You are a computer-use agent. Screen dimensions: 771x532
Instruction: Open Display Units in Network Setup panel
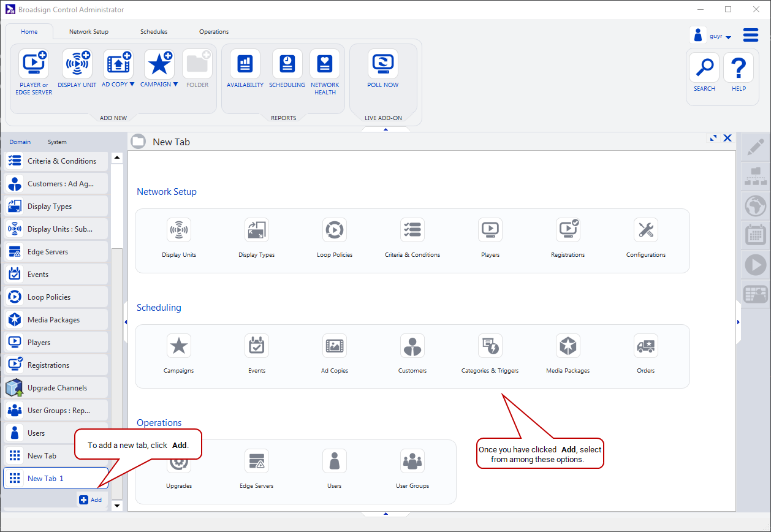pyautogui.click(x=179, y=238)
